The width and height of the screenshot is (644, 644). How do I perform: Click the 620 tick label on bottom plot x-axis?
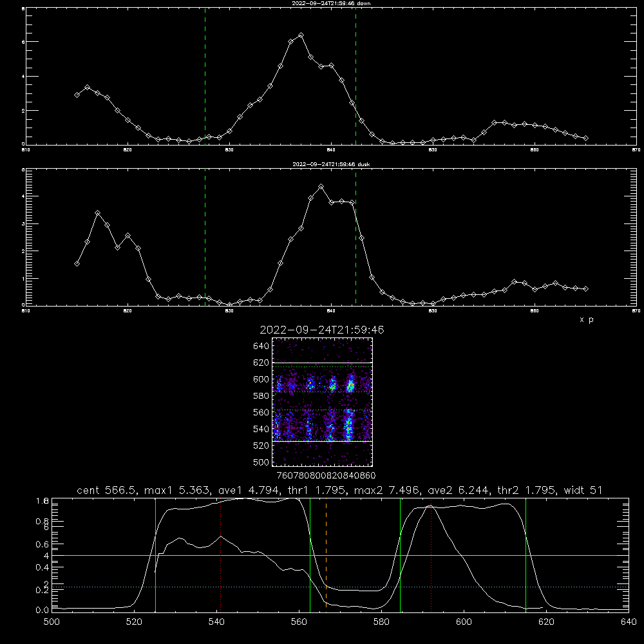point(546,622)
